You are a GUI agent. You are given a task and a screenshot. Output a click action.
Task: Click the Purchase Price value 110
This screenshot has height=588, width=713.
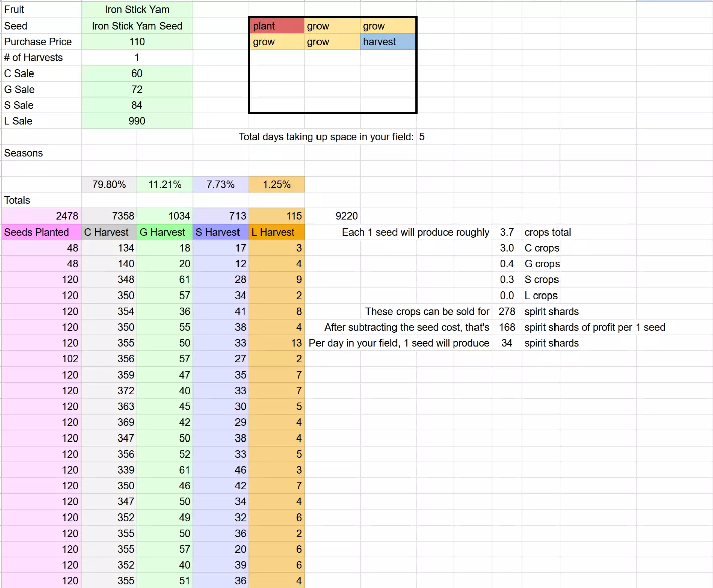(137, 42)
